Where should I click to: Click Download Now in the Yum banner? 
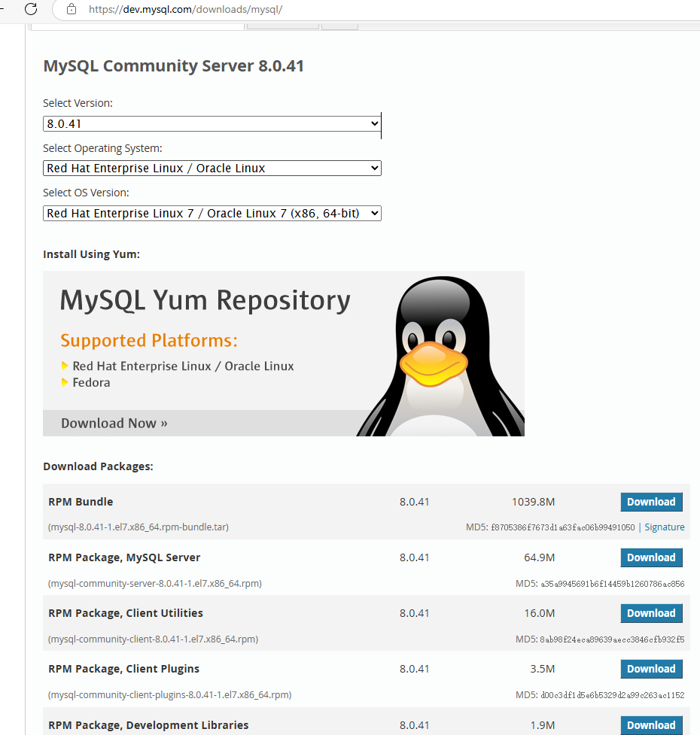[114, 424]
